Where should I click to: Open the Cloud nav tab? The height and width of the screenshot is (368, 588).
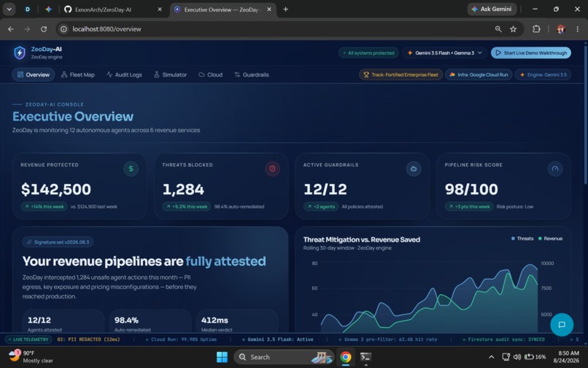(x=210, y=74)
